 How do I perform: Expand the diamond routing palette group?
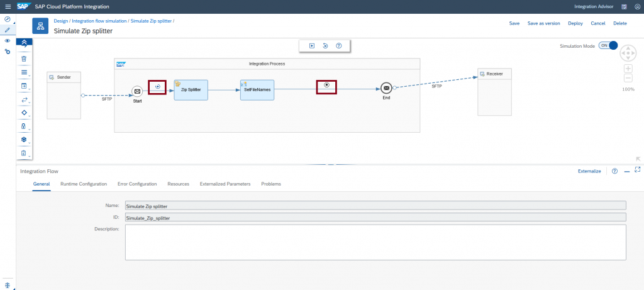point(24,113)
